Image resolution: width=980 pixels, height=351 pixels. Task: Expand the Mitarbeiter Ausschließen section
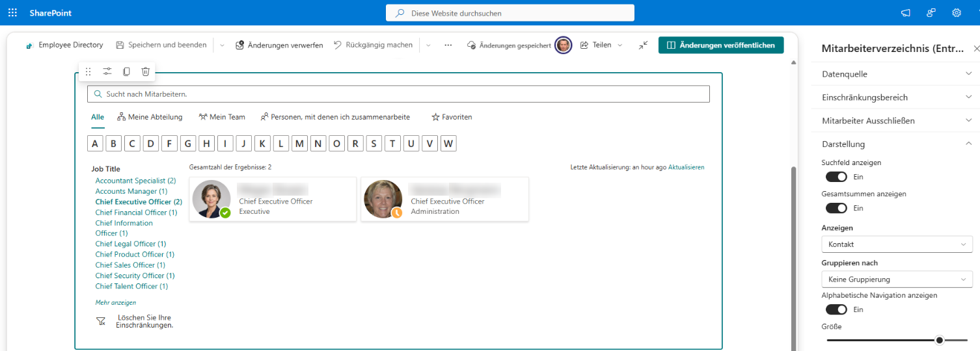click(895, 121)
